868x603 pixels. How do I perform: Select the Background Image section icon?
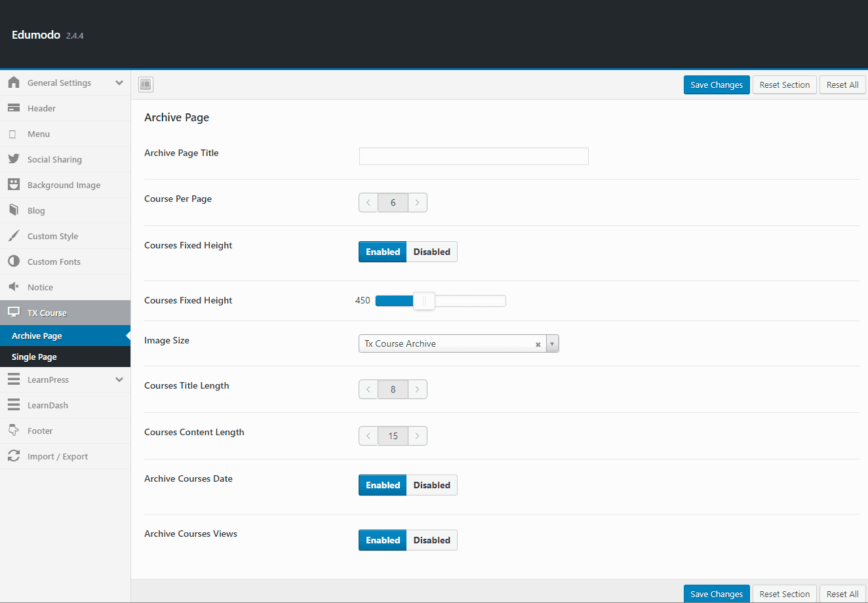point(14,185)
